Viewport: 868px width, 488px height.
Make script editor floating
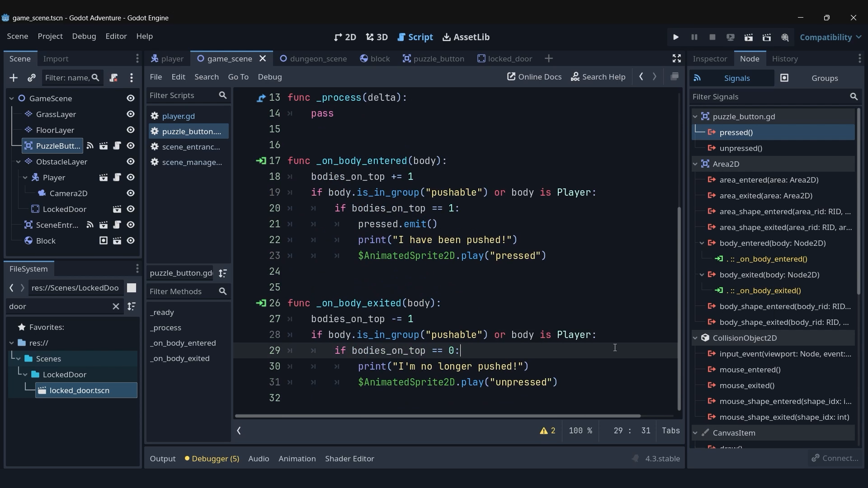point(675,77)
